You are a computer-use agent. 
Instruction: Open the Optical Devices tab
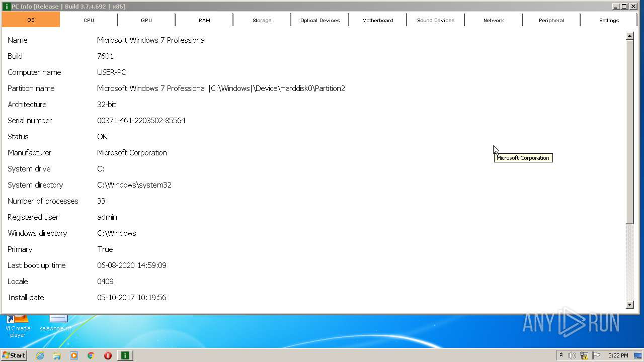(x=320, y=20)
